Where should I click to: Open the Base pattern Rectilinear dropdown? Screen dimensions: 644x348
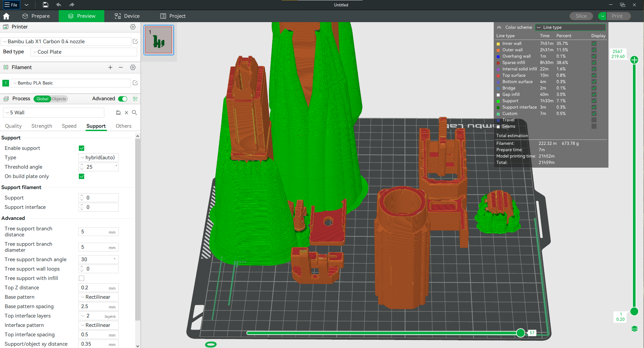pos(99,297)
